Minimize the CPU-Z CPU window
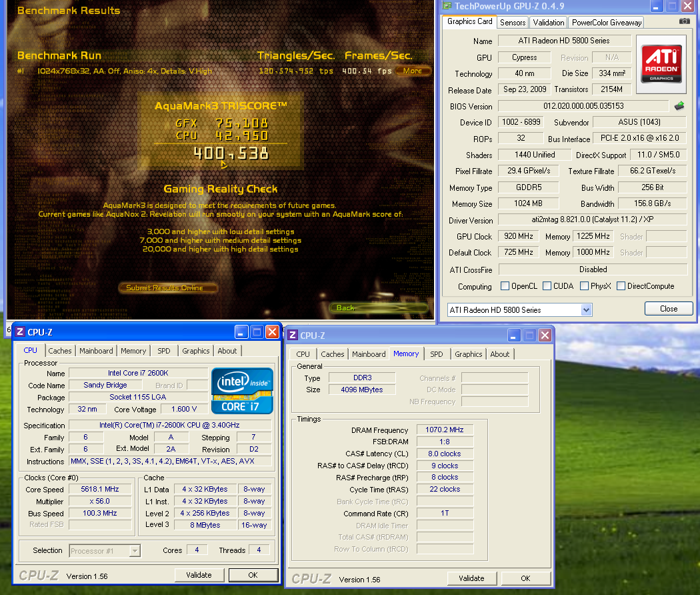The image size is (700, 595). (241, 332)
